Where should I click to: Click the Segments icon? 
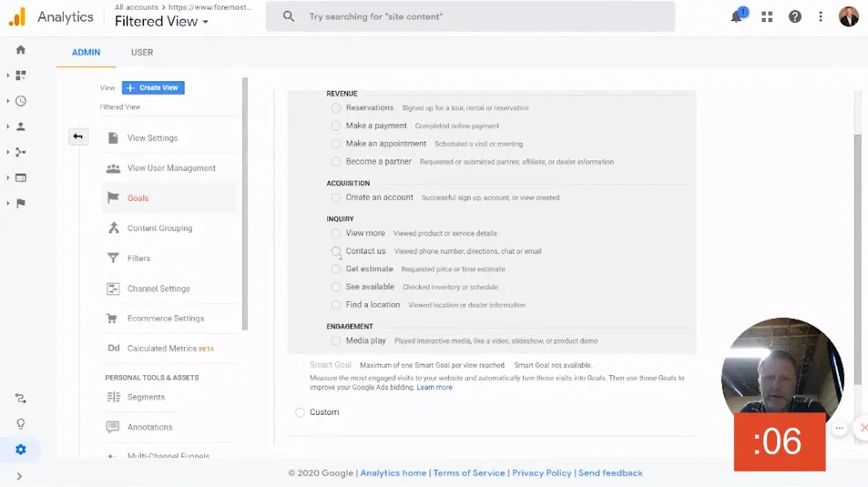[x=113, y=397]
